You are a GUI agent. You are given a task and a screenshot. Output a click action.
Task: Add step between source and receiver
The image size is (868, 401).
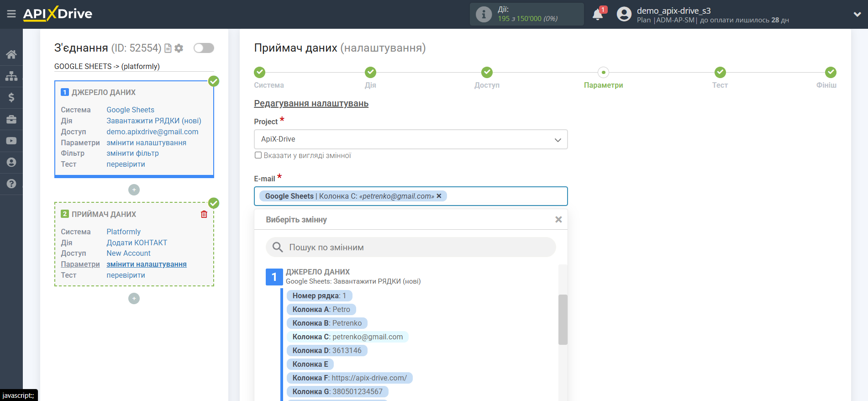(x=134, y=190)
